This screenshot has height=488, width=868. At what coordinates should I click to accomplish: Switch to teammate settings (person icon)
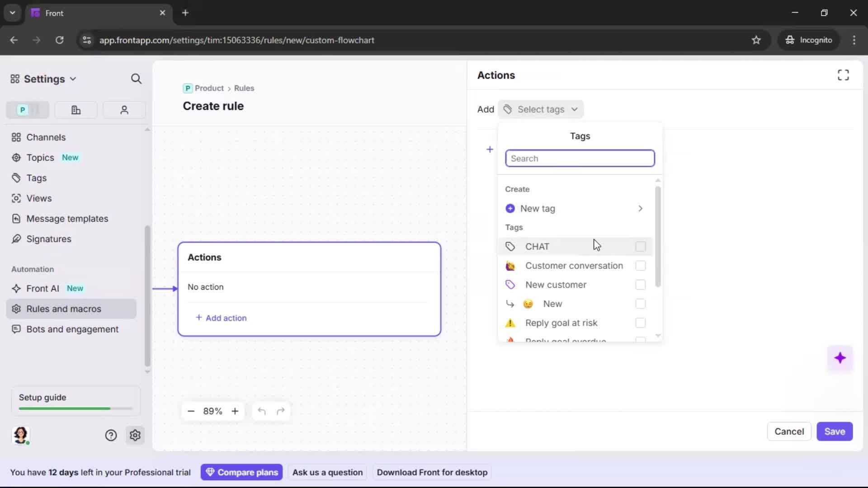click(x=124, y=110)
